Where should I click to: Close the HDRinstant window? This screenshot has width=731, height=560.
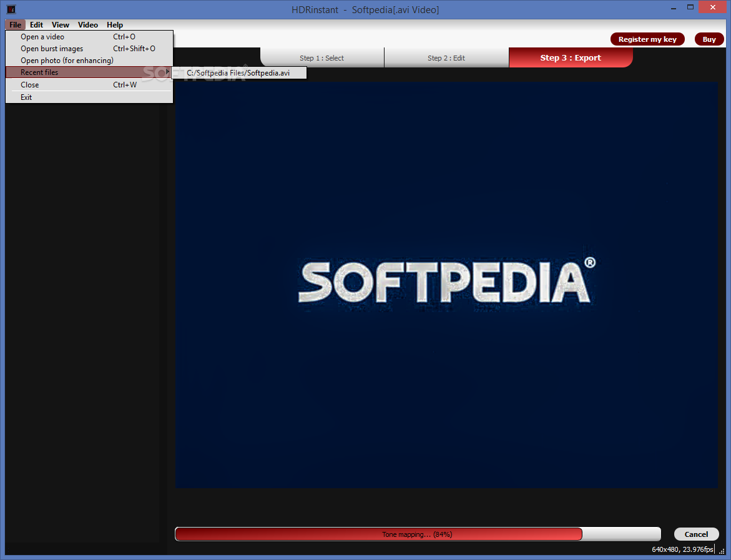click(x=712, y=7)
